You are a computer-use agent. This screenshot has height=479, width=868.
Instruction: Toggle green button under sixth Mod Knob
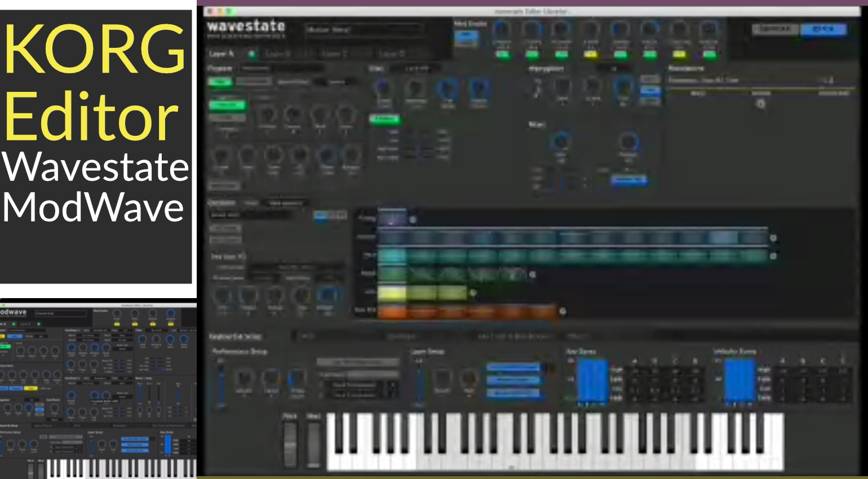[x=650, y=55]
